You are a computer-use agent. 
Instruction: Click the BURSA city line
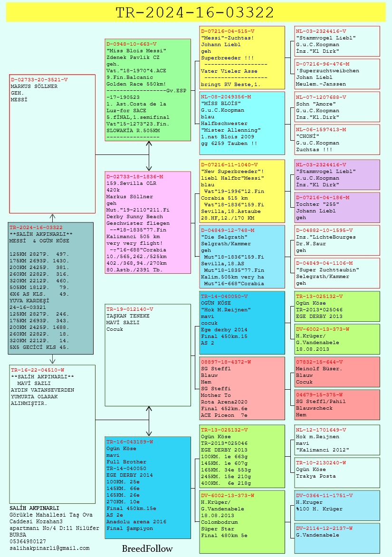18,535
